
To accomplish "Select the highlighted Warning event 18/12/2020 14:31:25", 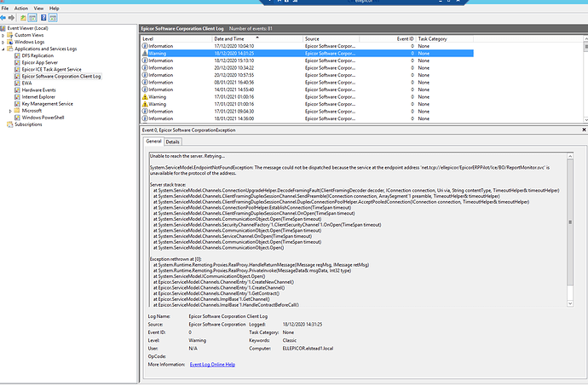I will pyautogui.click(x=307, y=53).
